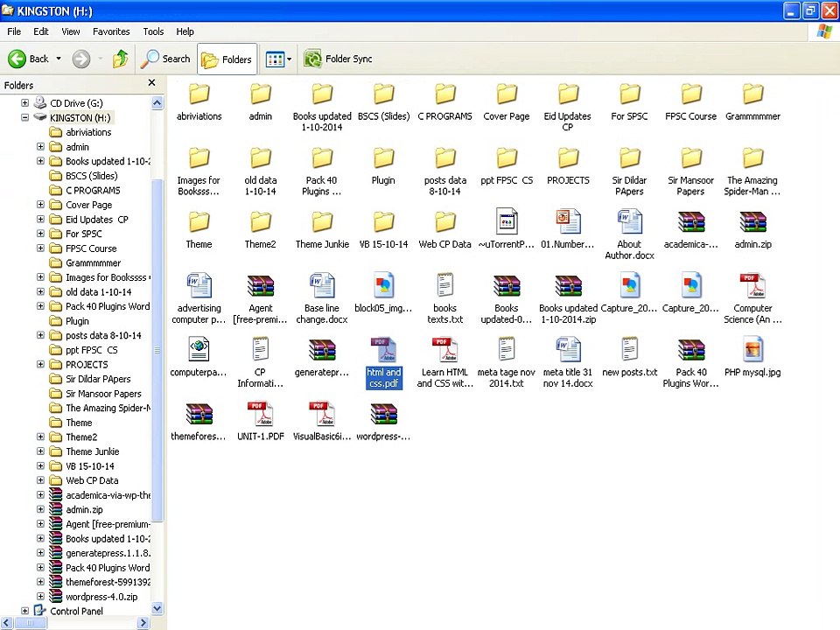Screen dimensions: 840x630
Task: Expand For SPSC tree node
Action: click(x=40, y=233)
